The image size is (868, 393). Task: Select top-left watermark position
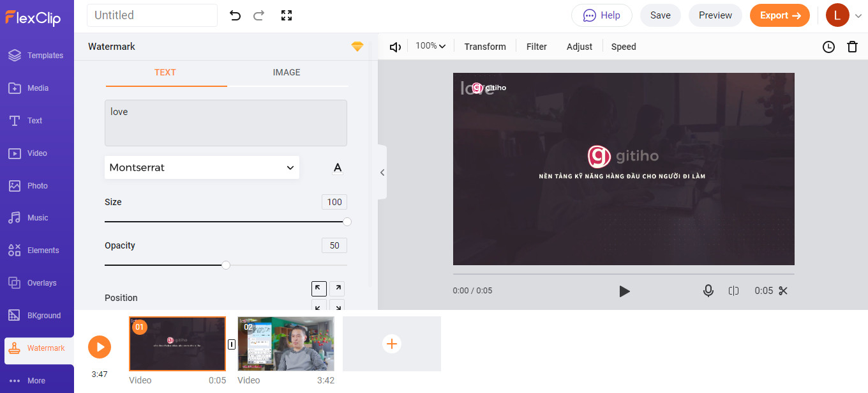click(x=319, y=288)
